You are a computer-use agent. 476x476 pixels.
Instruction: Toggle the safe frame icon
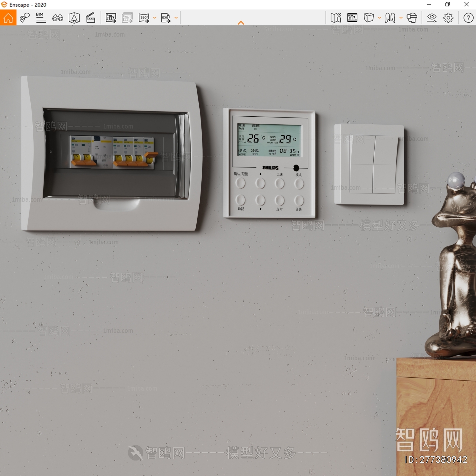click(352, 18)
